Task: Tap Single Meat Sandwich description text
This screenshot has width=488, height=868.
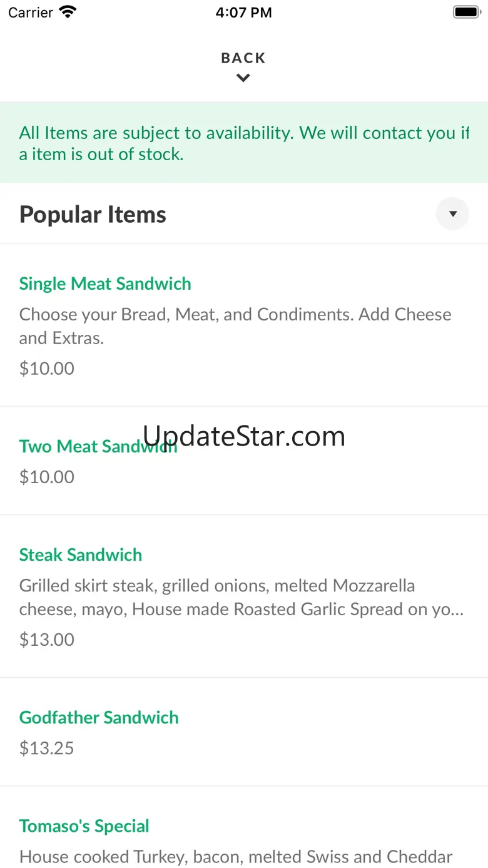Action: pyautogui.click(x=235, y=326)
